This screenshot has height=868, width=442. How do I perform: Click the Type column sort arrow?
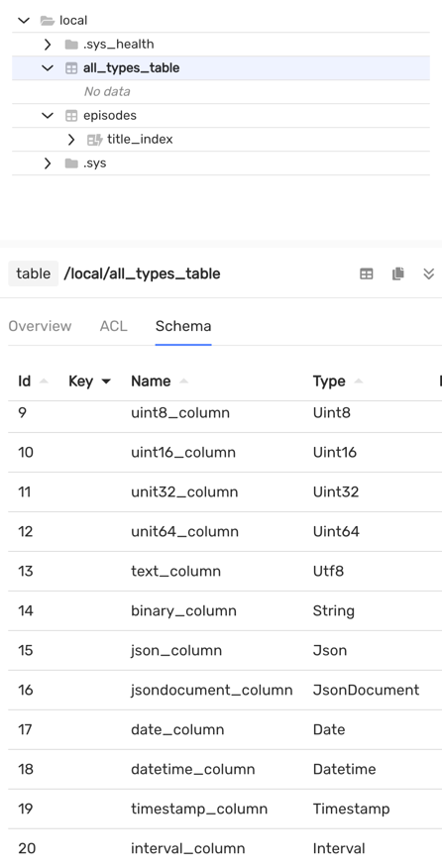click(x=359, y=381)
